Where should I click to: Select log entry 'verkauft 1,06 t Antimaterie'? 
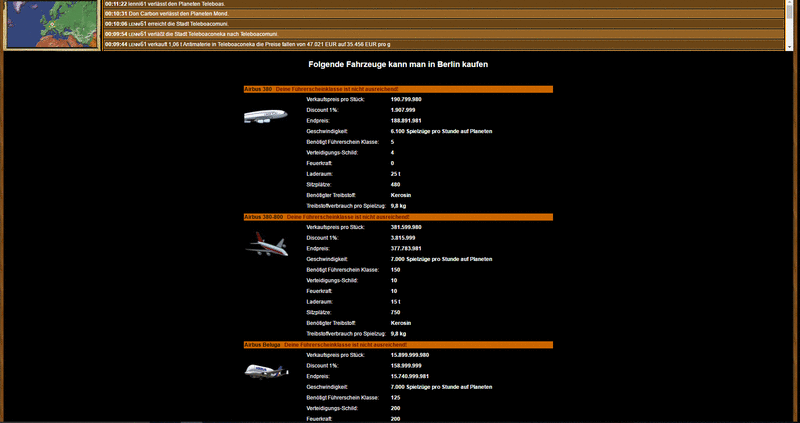point(443,44)
